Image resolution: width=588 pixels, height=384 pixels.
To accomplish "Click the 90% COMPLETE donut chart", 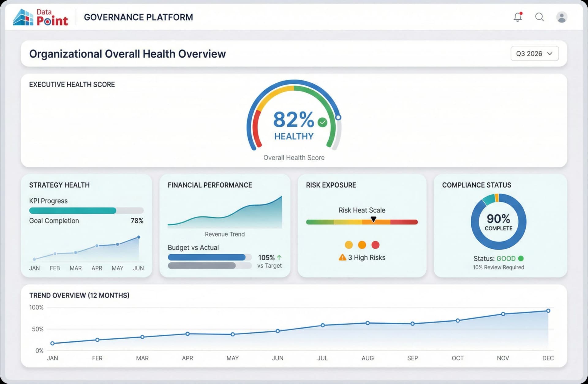I will pos(498,221).
